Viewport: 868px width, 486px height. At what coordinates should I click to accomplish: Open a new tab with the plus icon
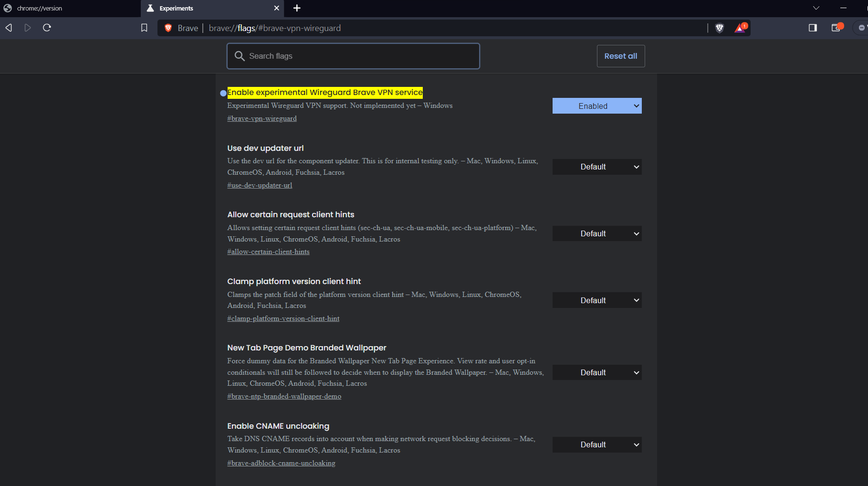click(x=297, y=8)
